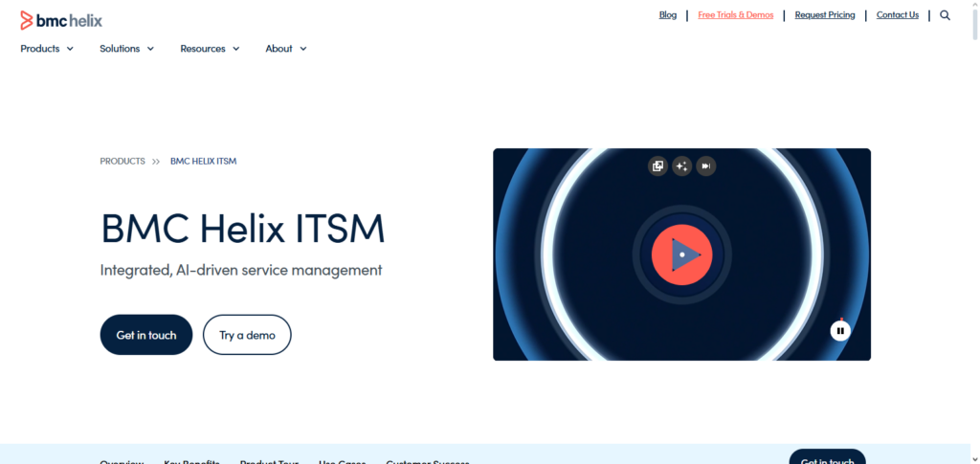Click the hero Get in touch button
980x464 pixels.
pos(146,335)
